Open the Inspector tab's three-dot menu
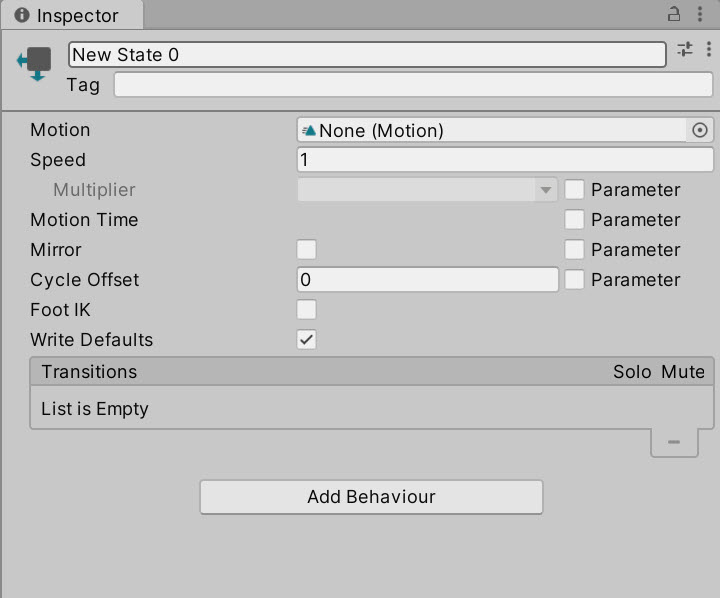720x598 pixels. click(700, 14)
